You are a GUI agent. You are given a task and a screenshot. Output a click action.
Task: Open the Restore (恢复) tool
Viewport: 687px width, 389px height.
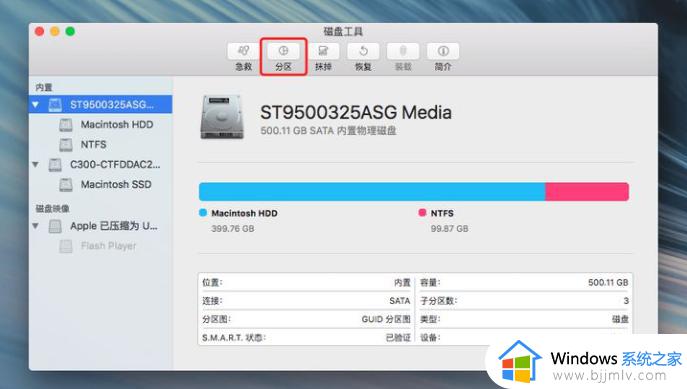[x=363, y=51]
